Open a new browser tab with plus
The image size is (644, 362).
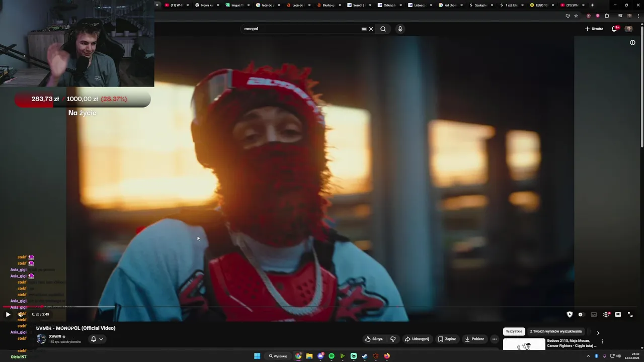[592, 5]
